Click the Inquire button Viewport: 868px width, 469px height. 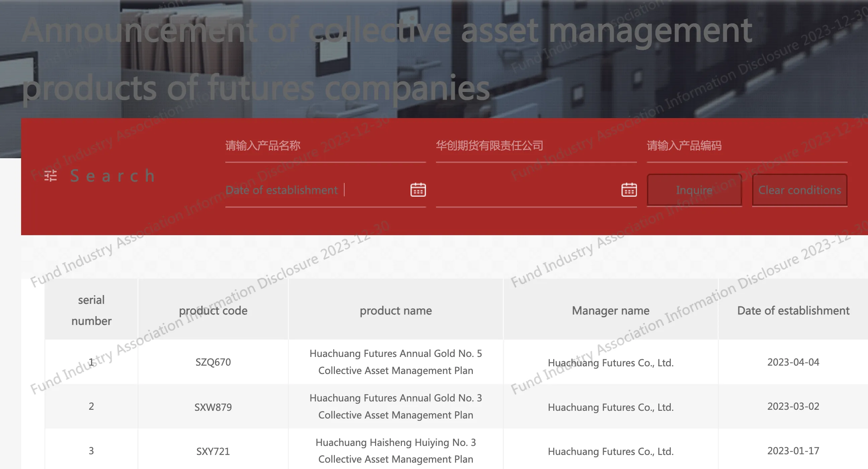(x=695, y=190)
